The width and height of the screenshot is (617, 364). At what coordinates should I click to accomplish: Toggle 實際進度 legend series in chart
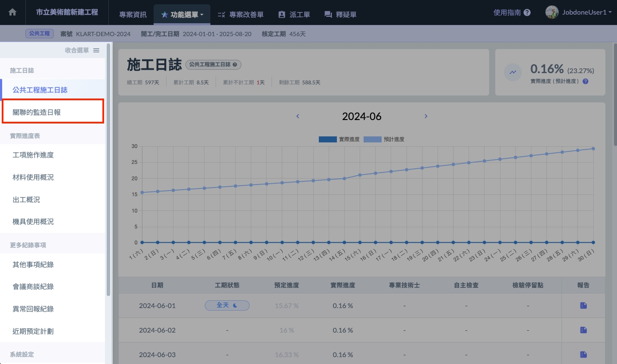(339, 139)
